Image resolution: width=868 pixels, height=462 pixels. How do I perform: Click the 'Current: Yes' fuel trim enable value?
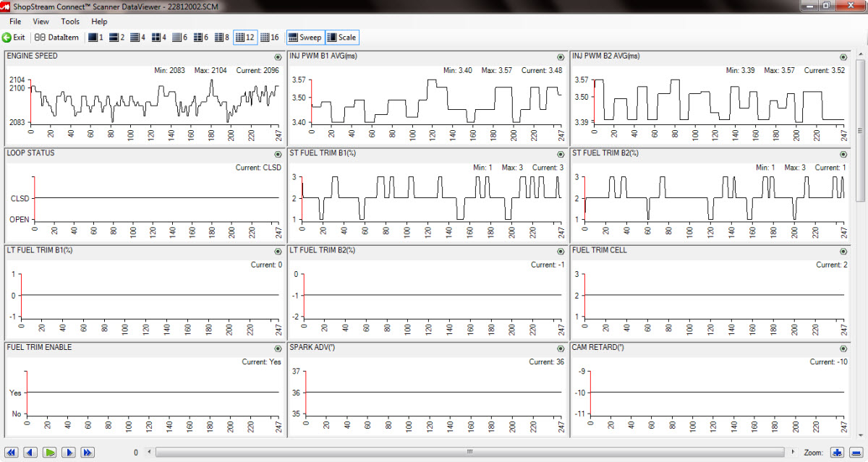click(x=261, y=362)
